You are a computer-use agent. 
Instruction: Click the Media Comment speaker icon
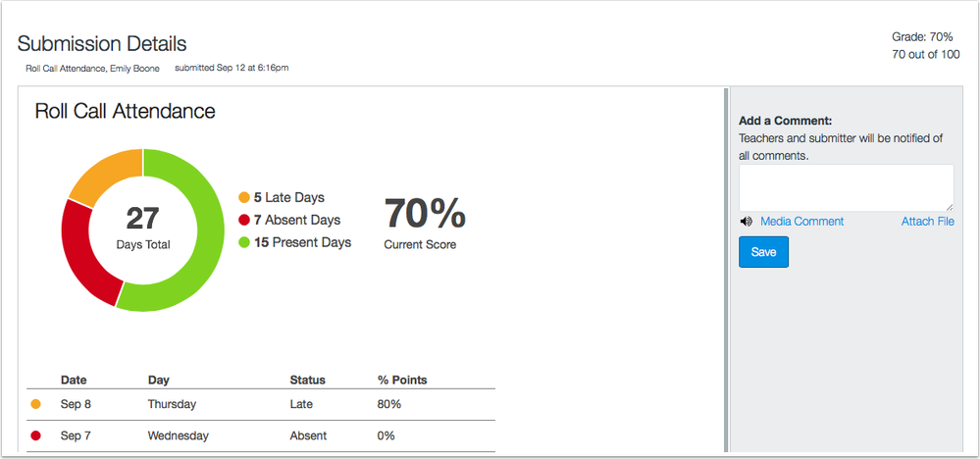[x=747, y=222]
